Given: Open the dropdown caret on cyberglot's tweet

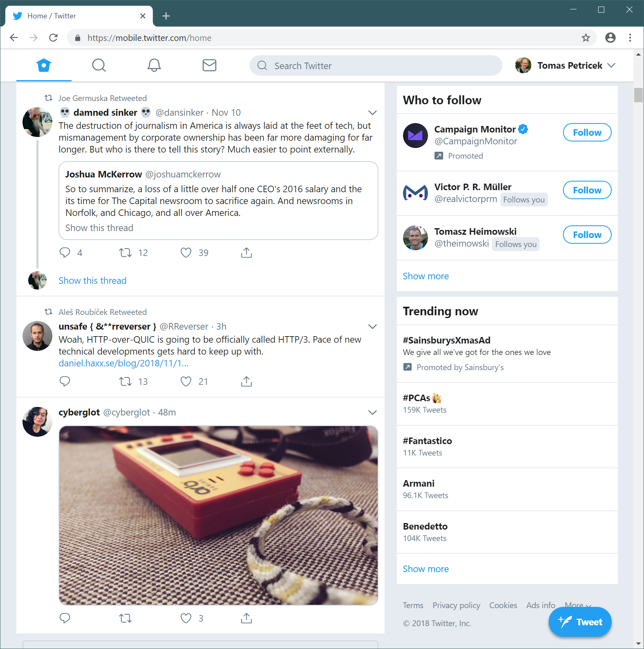Looking at the screenshot, I should (x=372, y=412).
